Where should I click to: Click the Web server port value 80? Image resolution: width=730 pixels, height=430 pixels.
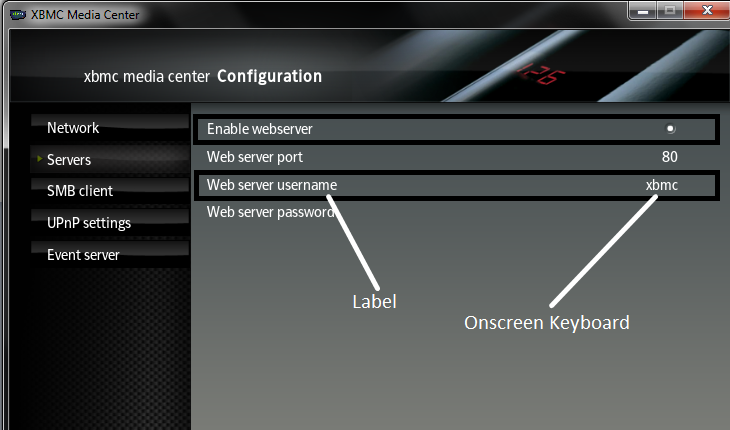pos(669,157)
